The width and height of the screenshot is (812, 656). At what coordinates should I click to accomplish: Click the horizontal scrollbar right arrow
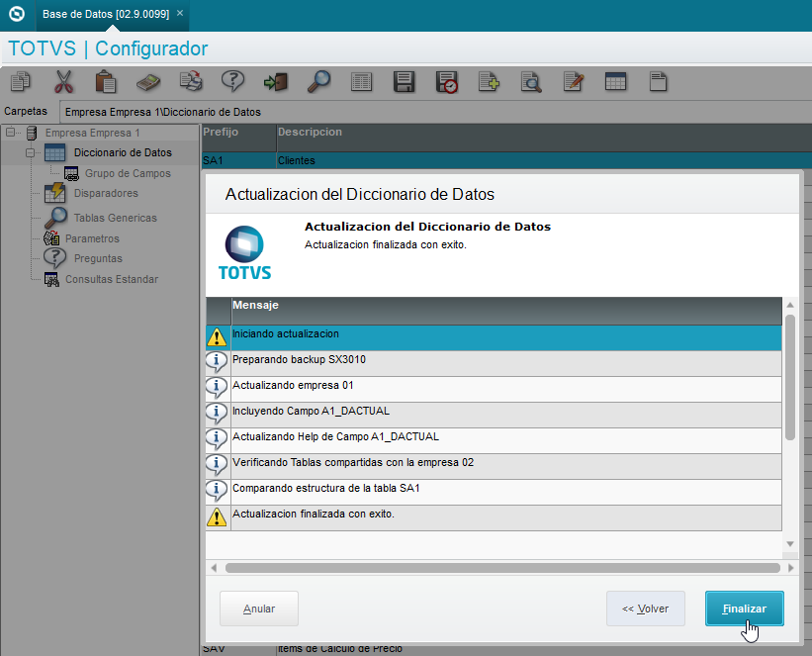click(x=791, y=568)
